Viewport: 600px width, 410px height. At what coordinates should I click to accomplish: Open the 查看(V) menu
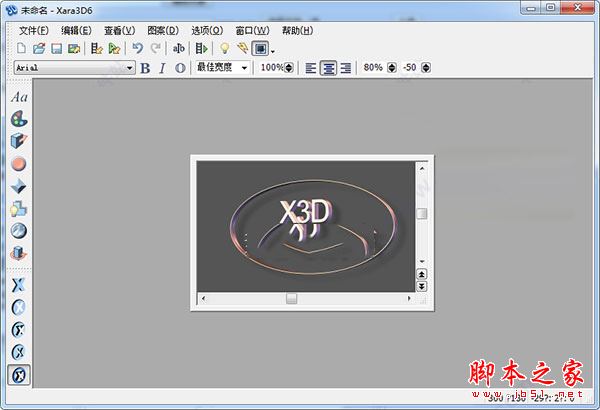point(119,31)
